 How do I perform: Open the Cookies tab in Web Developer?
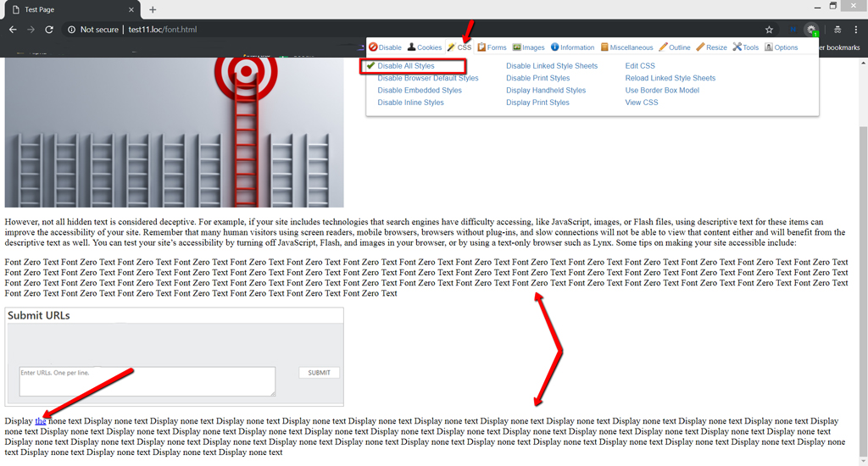(425, 47)
